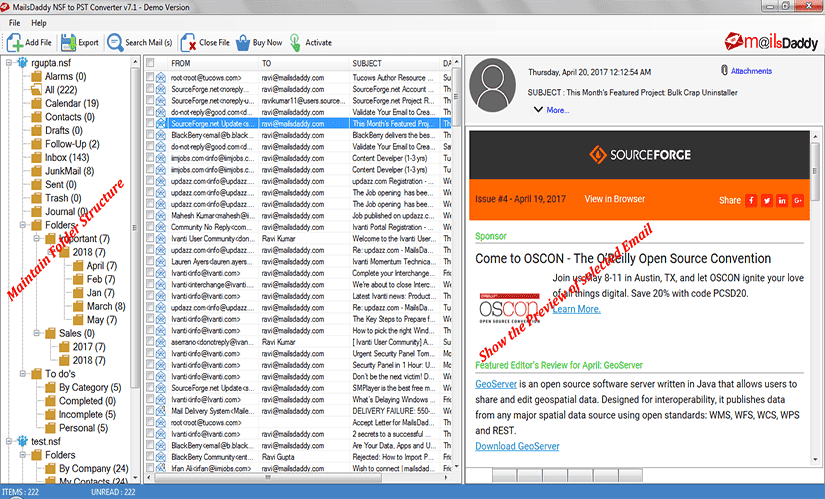The image size is (825, 499).
Task: Click the LinkedIn share icon
Action: [782, 201]
